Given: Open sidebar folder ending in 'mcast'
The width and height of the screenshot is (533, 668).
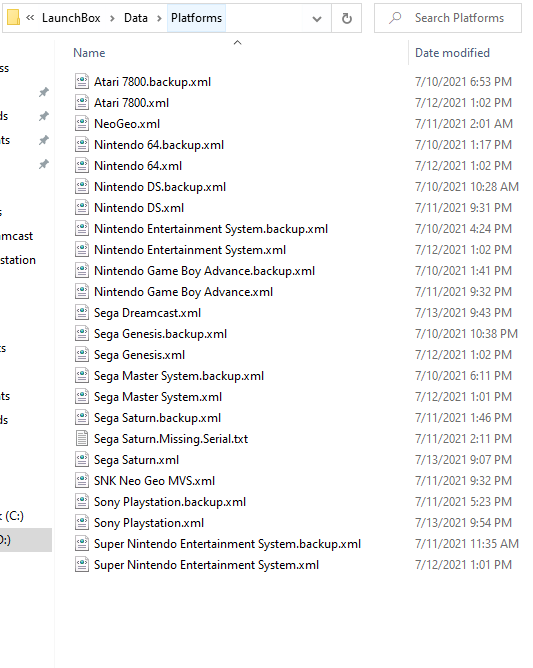Looking at the screenshot, I should [16, 236].
